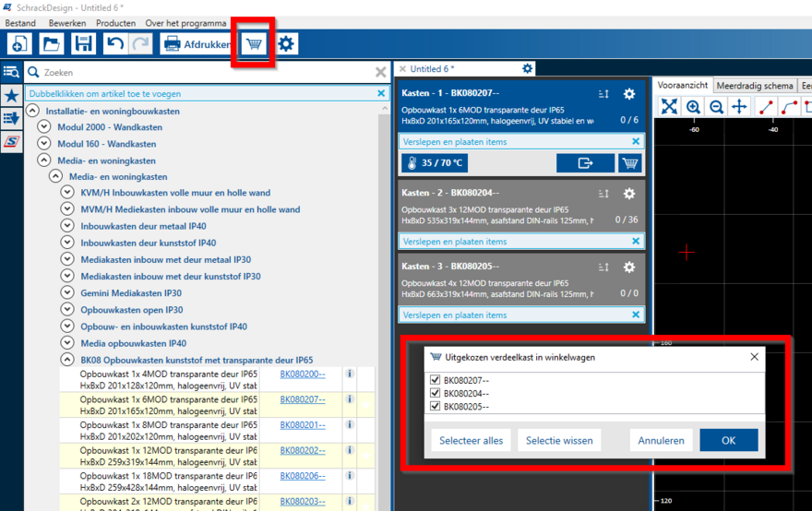This screenshot has width=812, height=511.
Task: Click Annuleren in cart dialog
Action: tap(661, 441)
